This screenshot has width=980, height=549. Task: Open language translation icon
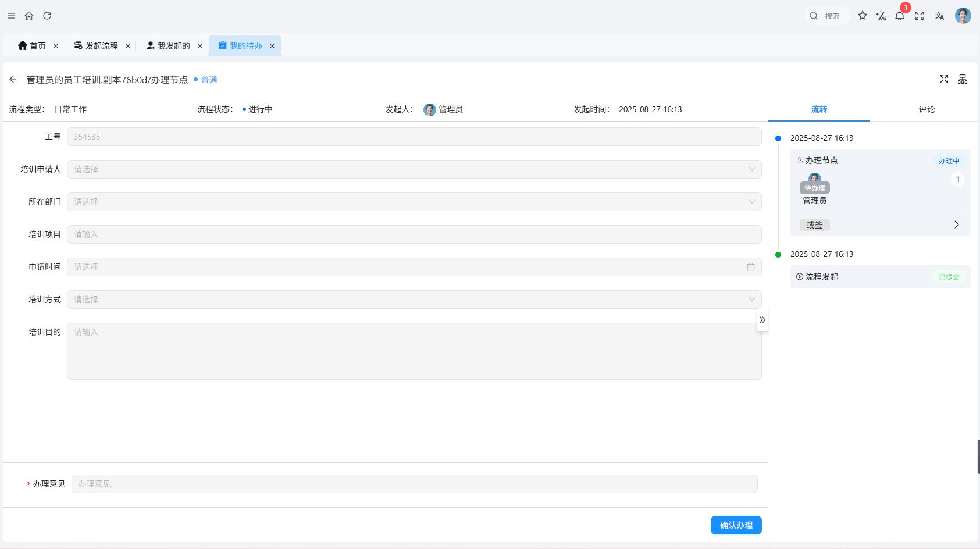pos(939,16)
